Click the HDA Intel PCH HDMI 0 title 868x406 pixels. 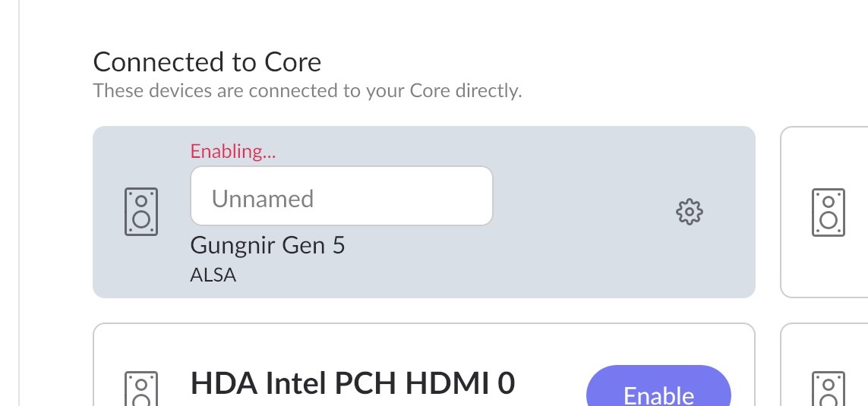[x=352, y=383]
